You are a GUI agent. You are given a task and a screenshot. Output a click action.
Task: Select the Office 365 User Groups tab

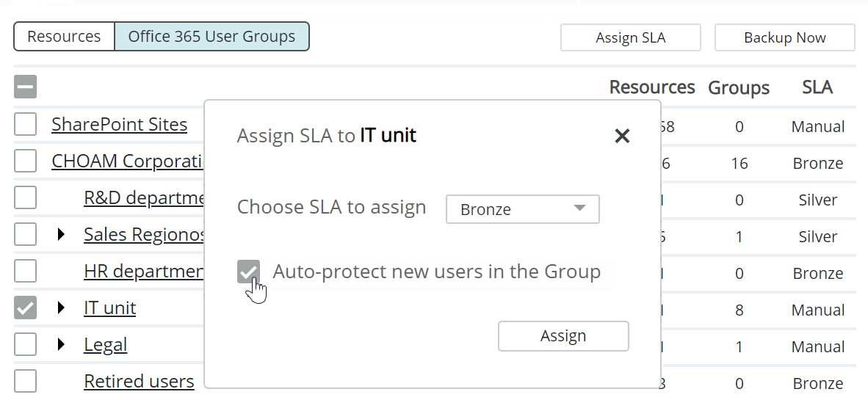(211, 37)
